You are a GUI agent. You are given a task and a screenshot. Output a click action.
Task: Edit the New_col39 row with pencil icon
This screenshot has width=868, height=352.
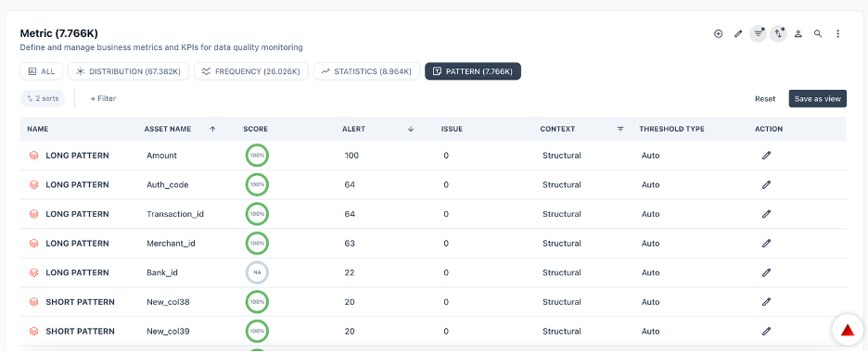pos(766,331)
